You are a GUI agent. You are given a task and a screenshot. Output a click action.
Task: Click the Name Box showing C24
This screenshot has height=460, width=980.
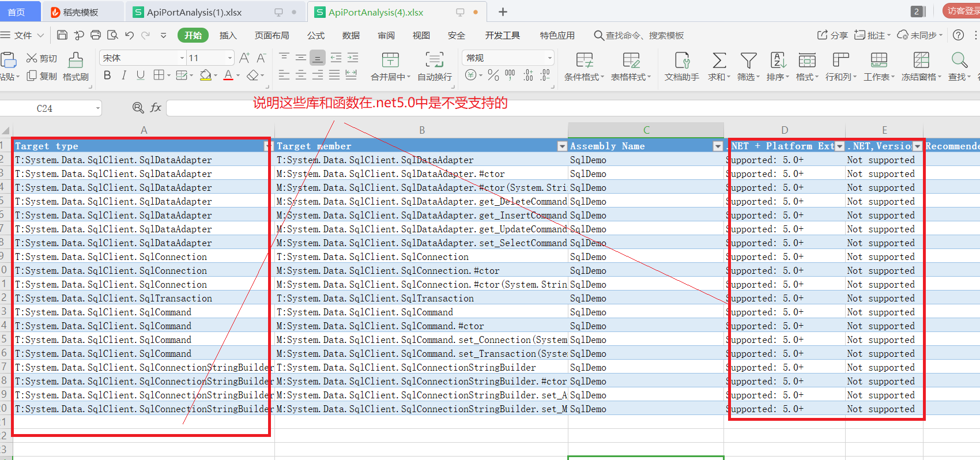point(46,108)
